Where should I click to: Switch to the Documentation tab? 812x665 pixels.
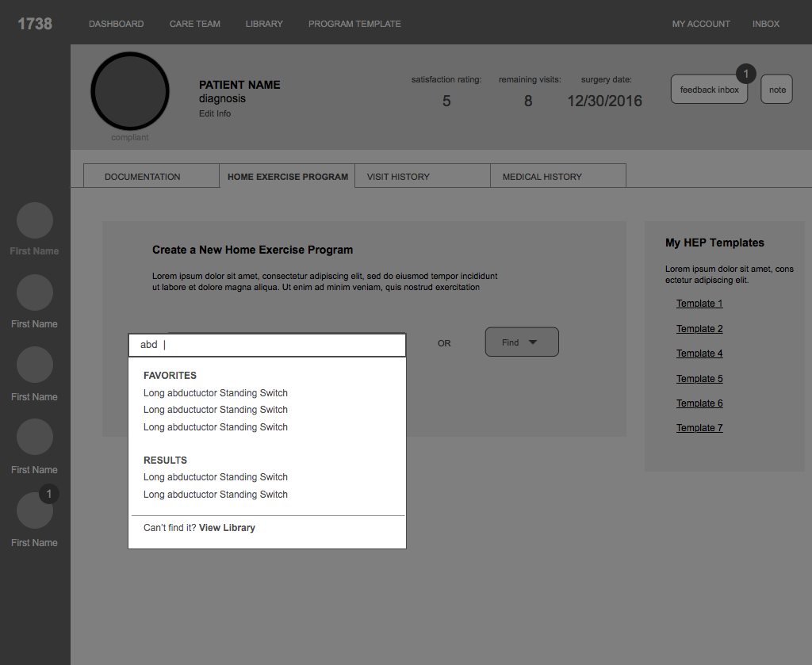pyautogui.click(x=151, y=177)
